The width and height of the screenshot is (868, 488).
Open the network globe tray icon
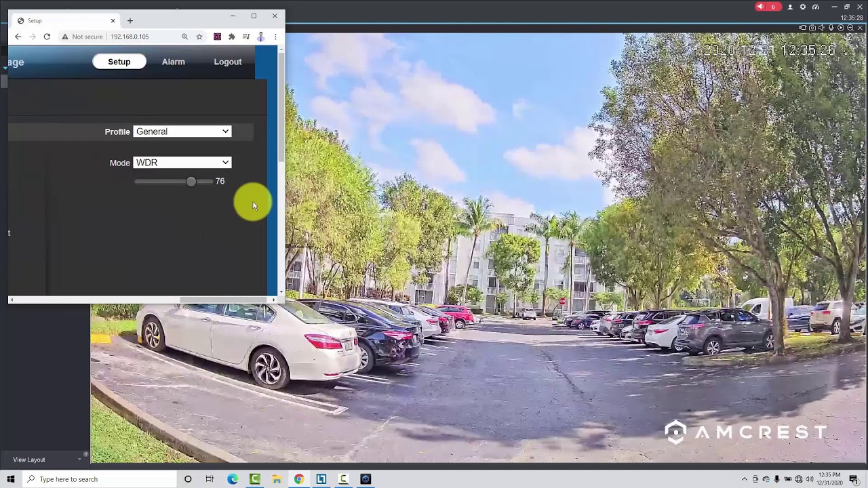[799, 479]
